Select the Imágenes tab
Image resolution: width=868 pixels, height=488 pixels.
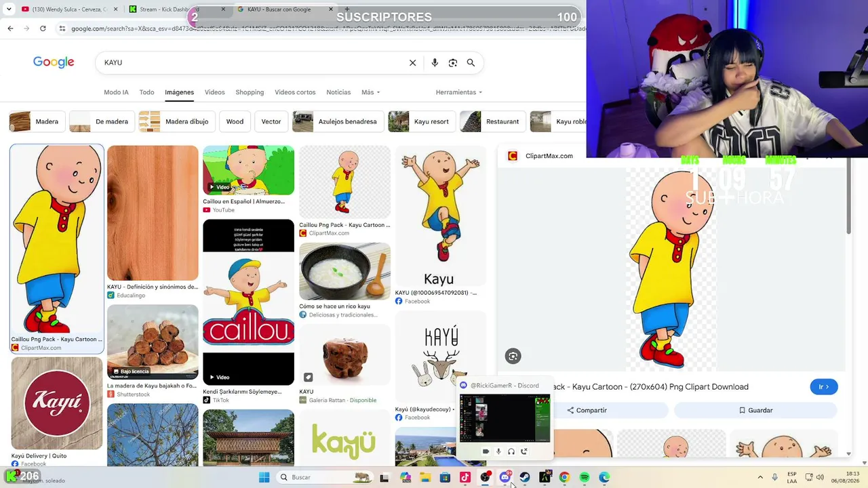point(179,92)
